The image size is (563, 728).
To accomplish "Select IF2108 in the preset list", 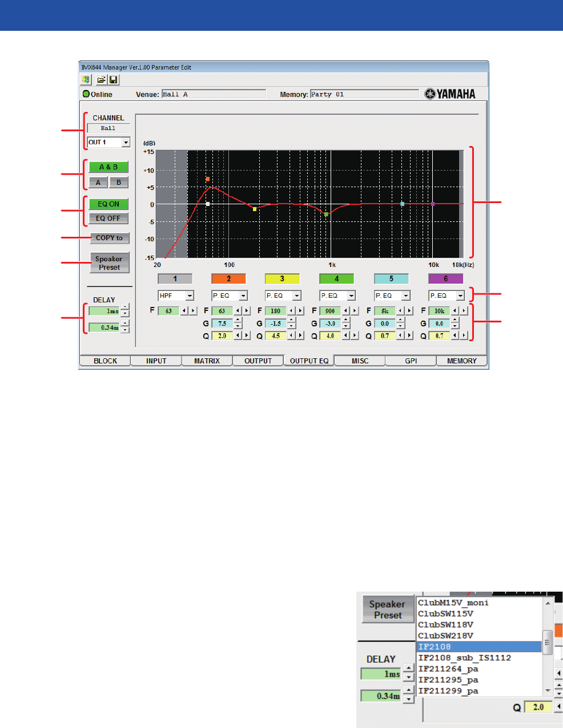I will pyautogui.click(x=478, y=646).
